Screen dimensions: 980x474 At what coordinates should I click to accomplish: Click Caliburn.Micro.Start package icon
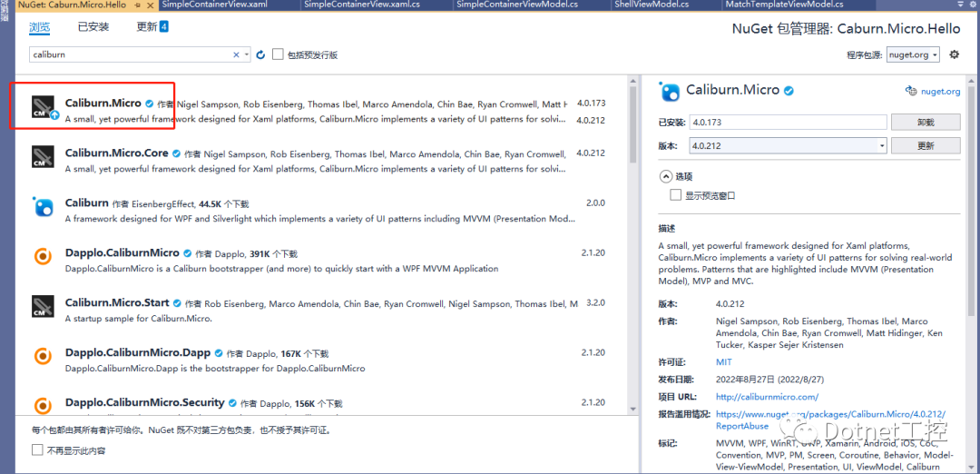45,306
